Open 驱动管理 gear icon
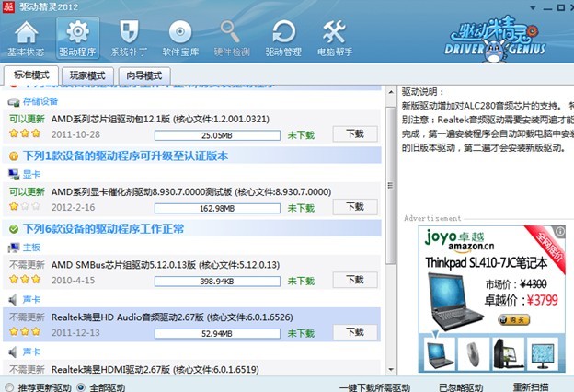 point(282,40)
